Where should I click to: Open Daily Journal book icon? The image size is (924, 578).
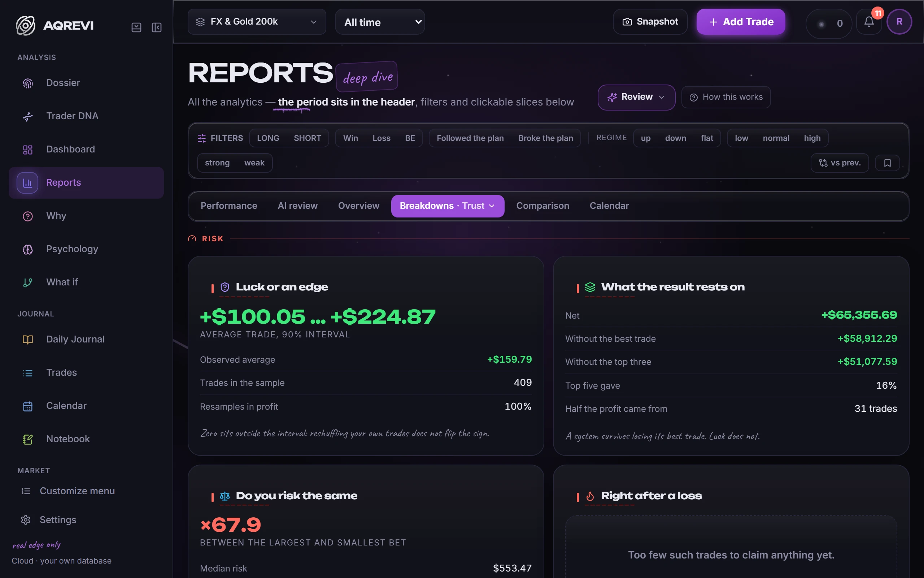(x=28, y=340)
